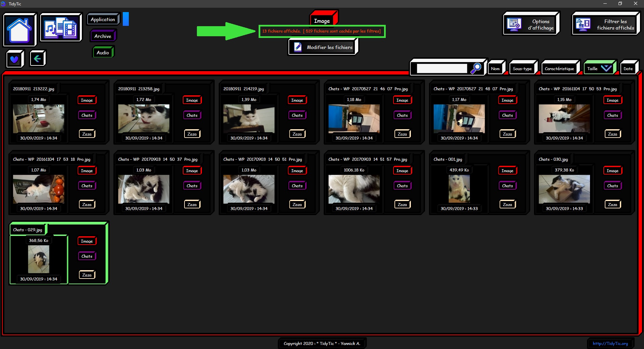The height and width of the screenshot is (349, 644).
Task: Select thumbnail of Chats - 001.jpg
Action: (459, 189)
